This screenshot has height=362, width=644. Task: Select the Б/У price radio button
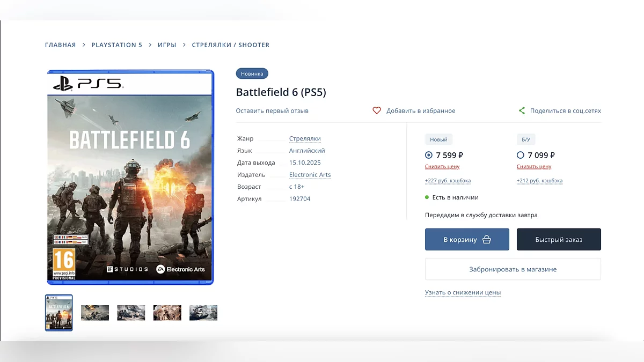pyautogui.click(x=520, y=155)
